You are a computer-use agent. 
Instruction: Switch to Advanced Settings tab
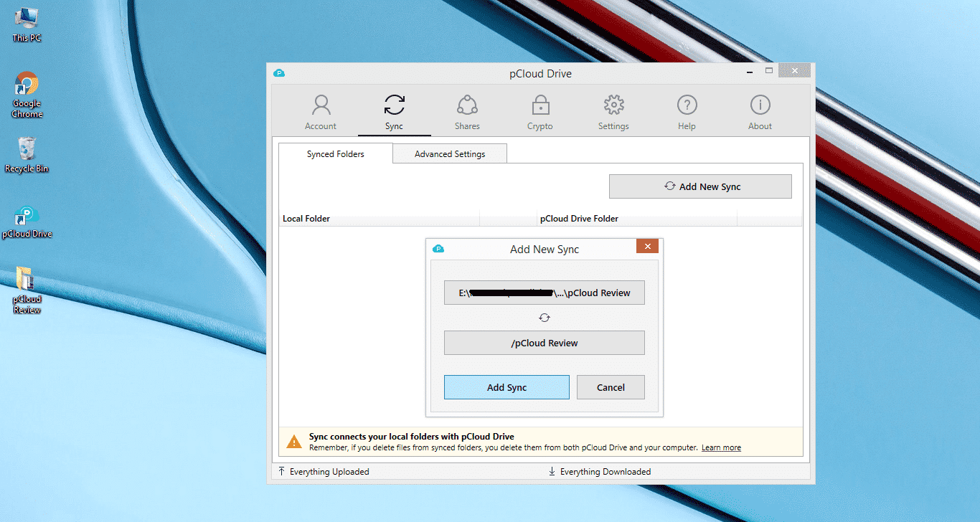coord(450,153)
